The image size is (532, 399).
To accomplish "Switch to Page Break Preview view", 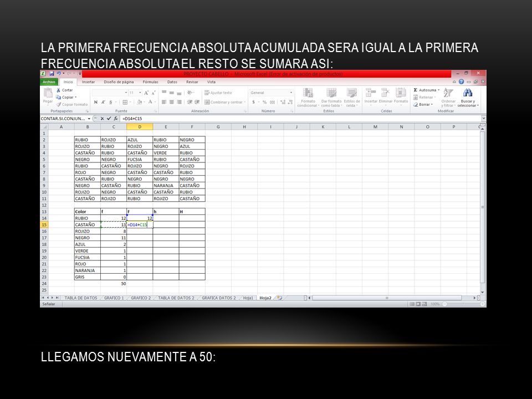I will (x=424, y=304).
